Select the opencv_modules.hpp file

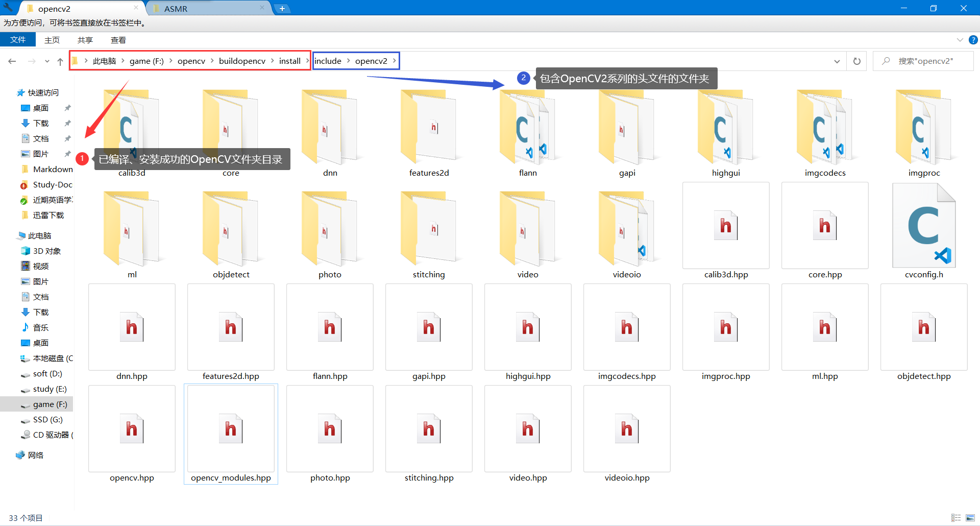click(x=231, y=434)
